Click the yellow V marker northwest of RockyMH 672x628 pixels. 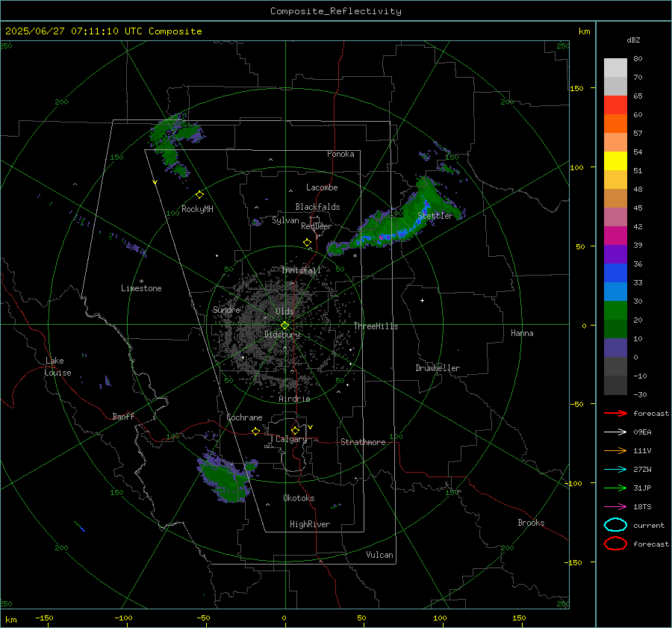pyautogui.click(x=155, y=182)
